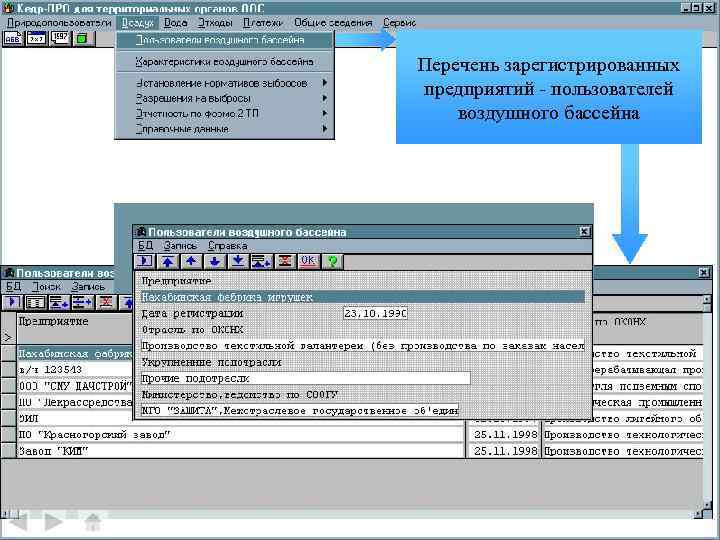Close the front 'Пользователи воздушного бассейна' dialog

[x=584, y=231]
